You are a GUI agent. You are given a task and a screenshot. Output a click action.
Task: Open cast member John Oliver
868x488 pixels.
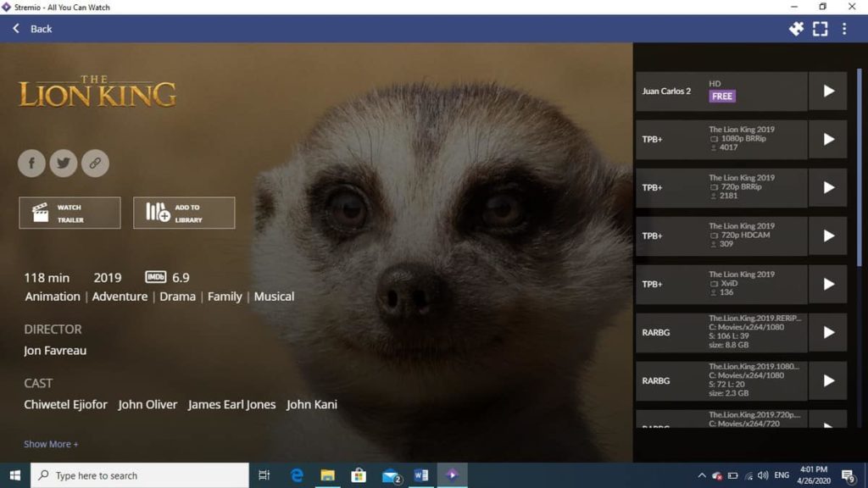tap(147, 404)
